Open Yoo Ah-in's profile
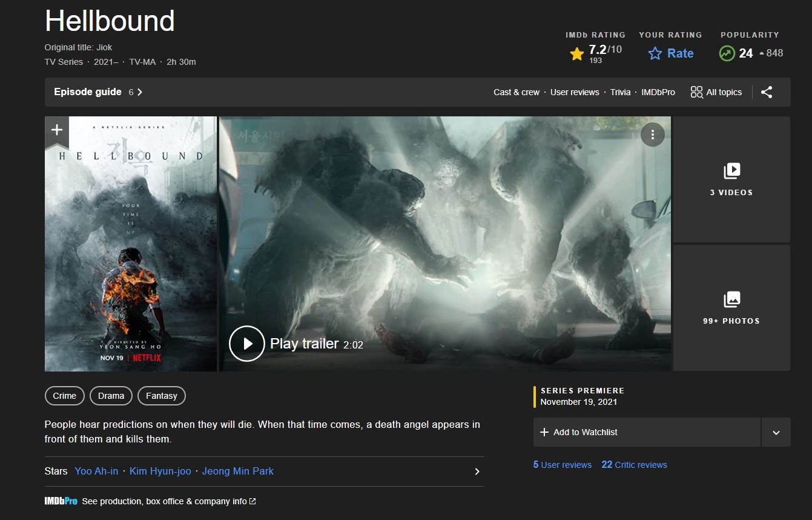The image size is (812, 520). click(x=96, y=471)
